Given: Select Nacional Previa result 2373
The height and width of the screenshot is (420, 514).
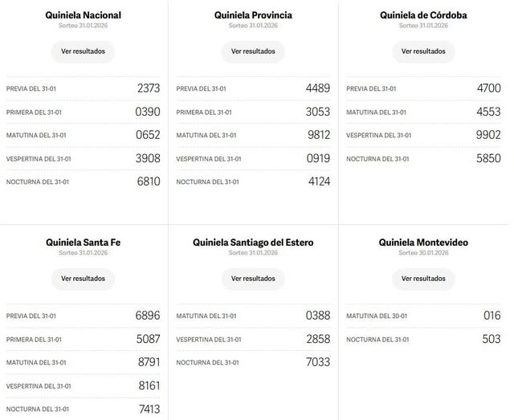Looking at the screenshot, I should pyautogui.click(x=149, y=88).
